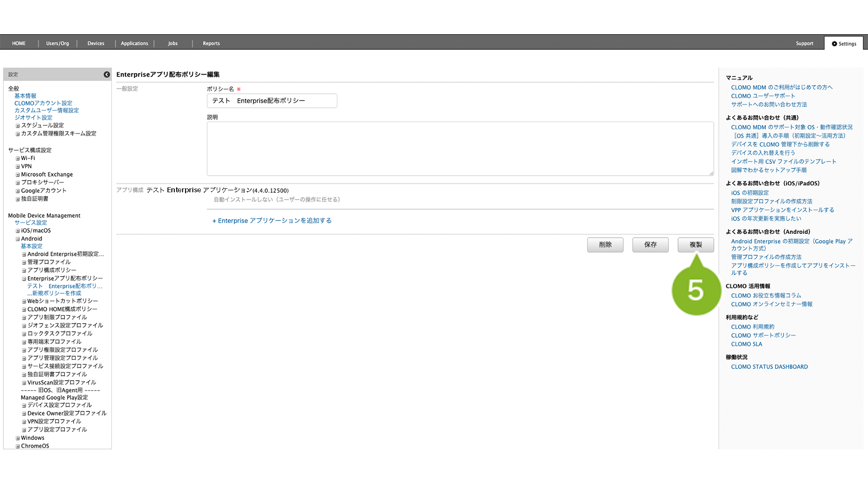Open the Devices menu
Viewport: 868px width, 488px height.
pyautogui.click(x=96, y=43)
